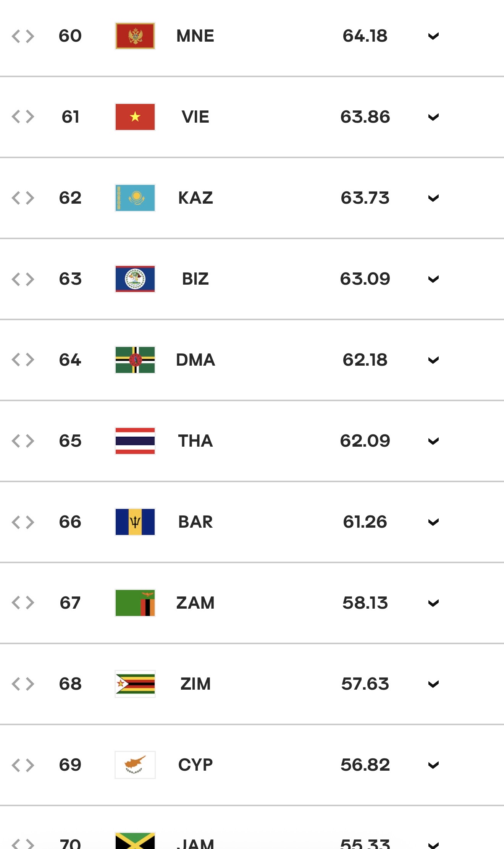The height and width of the screenshot is (849, 504).
Task: Click the Vietnam flag icon
Action: point(135,117)
